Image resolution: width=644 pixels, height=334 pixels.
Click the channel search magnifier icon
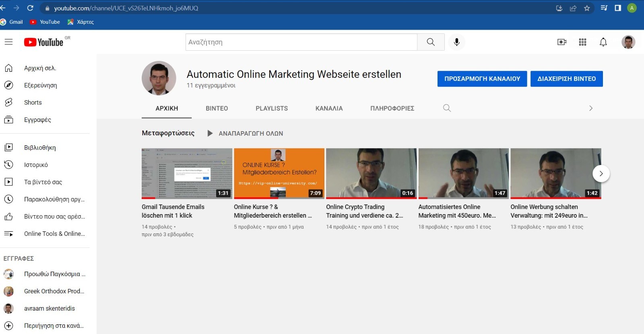(x=447, y=108)
